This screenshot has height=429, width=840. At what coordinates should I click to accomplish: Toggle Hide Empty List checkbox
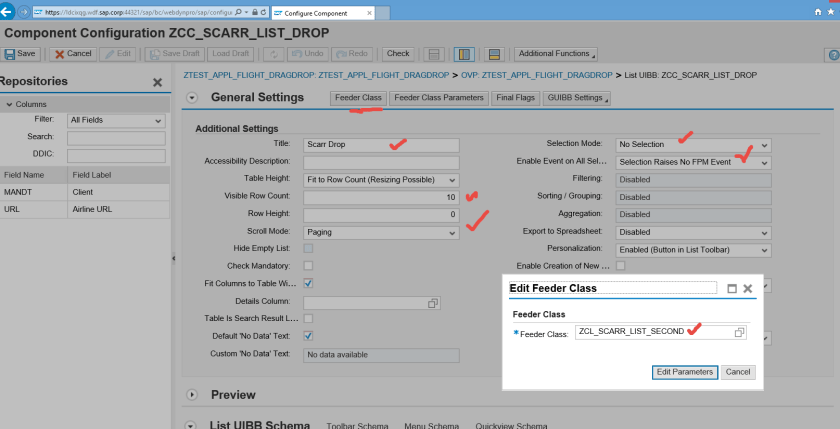click(308, 249)
